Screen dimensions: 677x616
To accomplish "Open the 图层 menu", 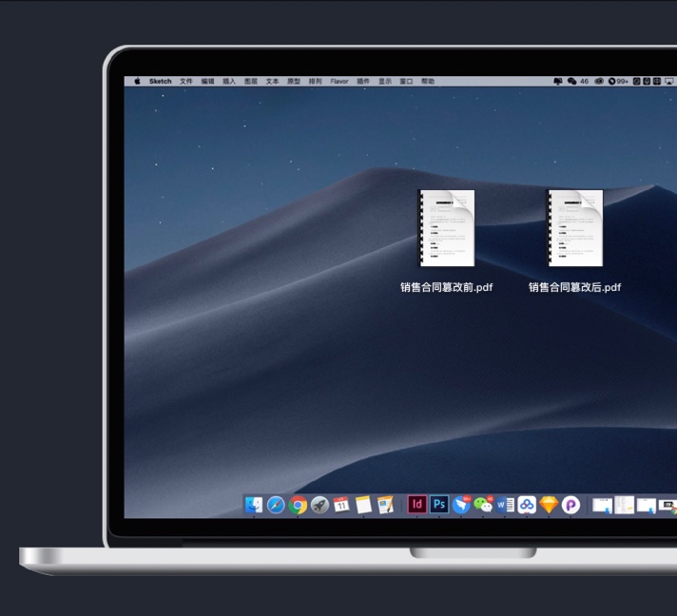I will tap(251, 81).
